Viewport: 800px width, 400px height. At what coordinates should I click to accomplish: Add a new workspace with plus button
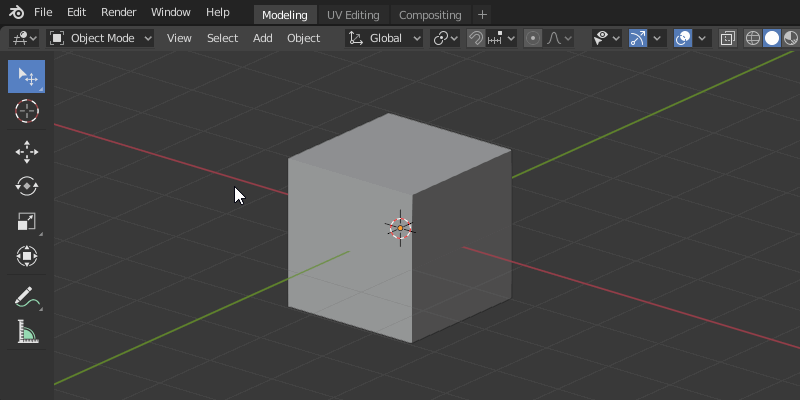[x=482, y=15]
